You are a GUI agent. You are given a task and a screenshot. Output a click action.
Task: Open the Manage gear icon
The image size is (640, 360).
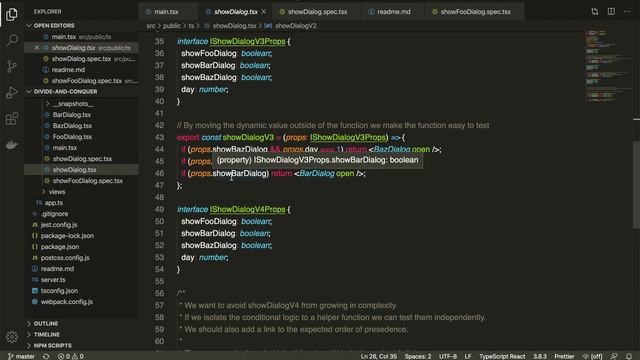[12, 337]
